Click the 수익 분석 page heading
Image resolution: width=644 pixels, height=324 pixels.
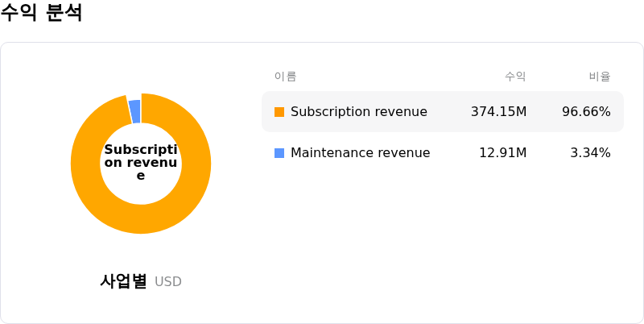42,12
